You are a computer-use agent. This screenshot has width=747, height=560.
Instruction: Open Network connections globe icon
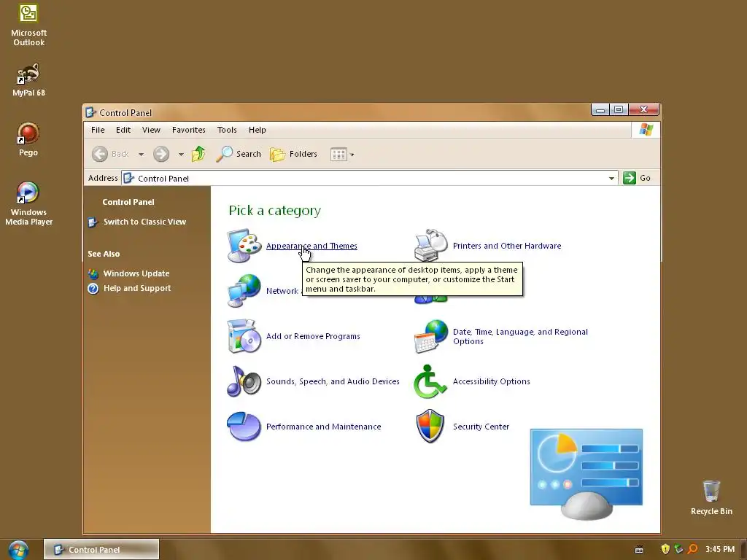(244, 290)
